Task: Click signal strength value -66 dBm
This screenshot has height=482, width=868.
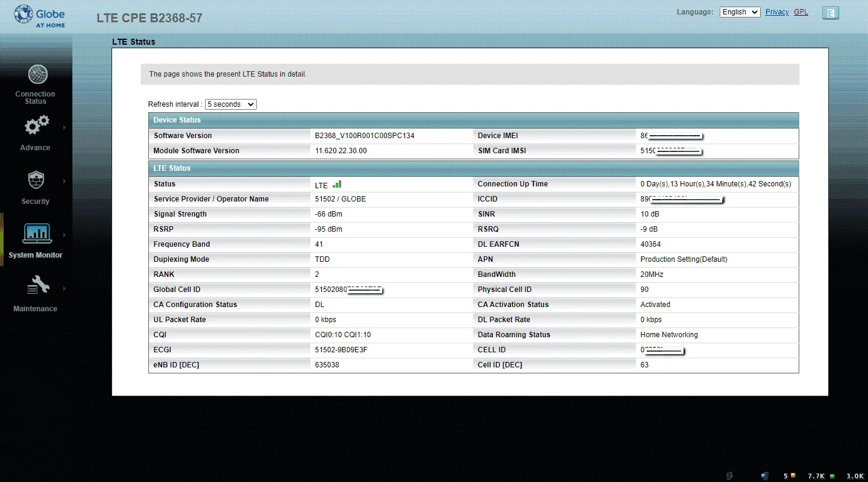Action: 329,214
